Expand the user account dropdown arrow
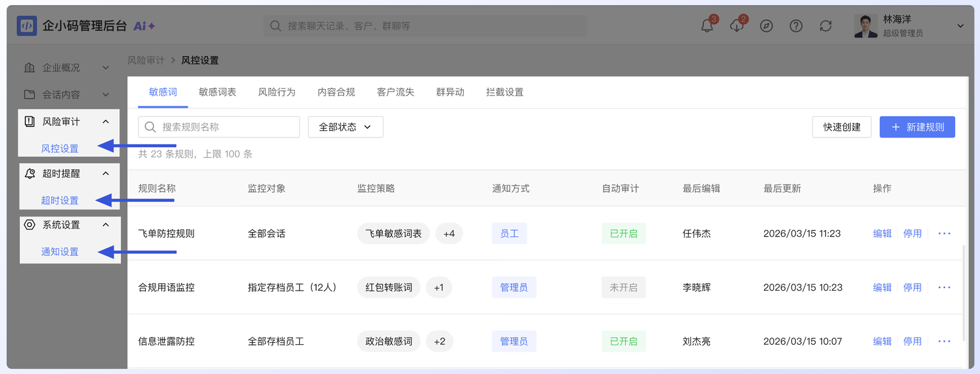 pyautogui.click(x=960, y=26)
